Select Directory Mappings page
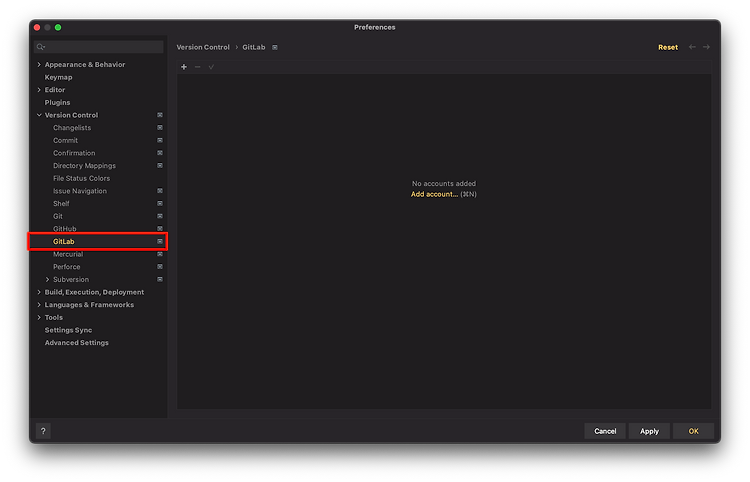 [84, 165]
